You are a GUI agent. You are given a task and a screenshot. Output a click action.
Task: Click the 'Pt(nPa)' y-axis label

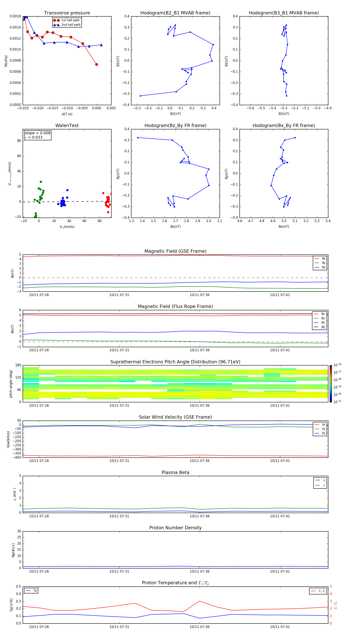(6, 61)
